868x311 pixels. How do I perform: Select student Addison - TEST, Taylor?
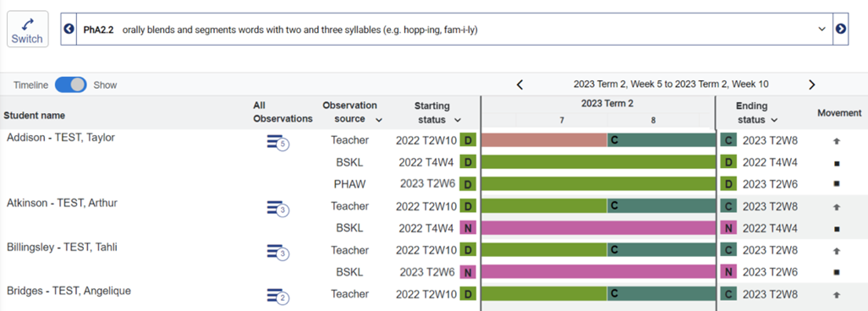[x=61, y=138]
